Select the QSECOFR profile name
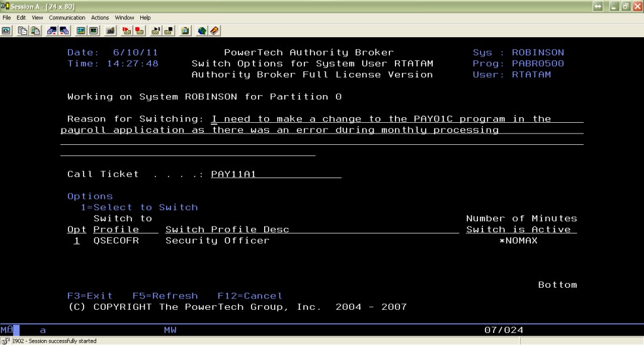644x345 pixels. pos(116,241)
